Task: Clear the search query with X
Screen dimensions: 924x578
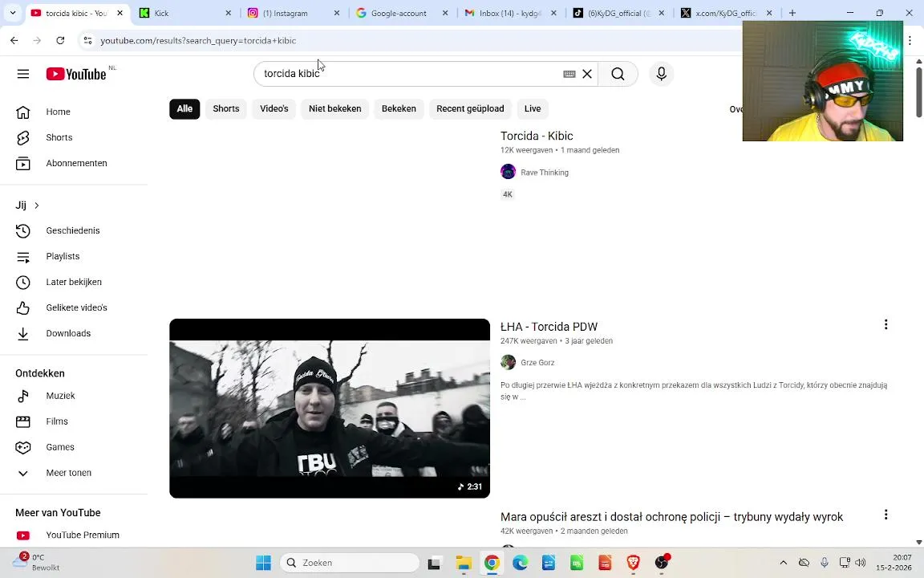Action: [x=587, y=74]
